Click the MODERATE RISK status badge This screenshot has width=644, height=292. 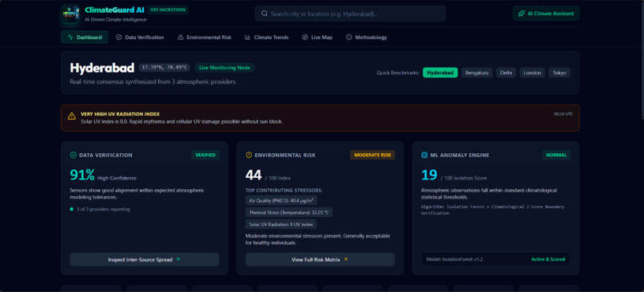(372, 155)
